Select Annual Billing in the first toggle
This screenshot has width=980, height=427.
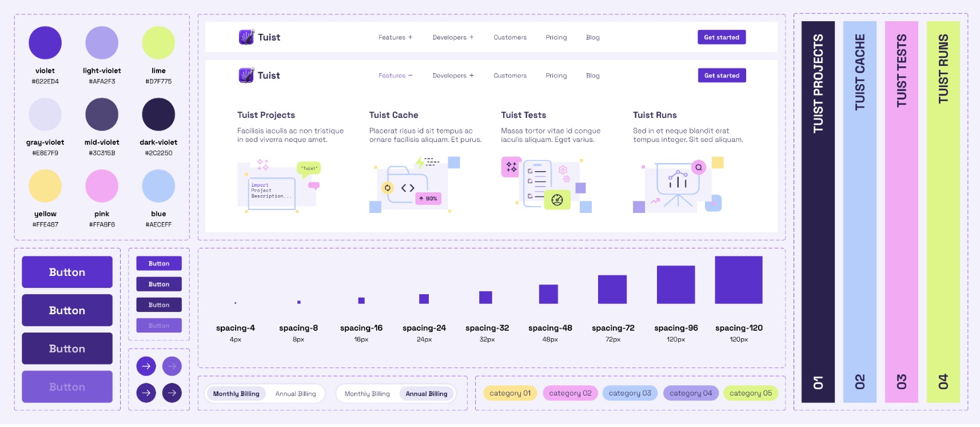(x=295, y=394)
